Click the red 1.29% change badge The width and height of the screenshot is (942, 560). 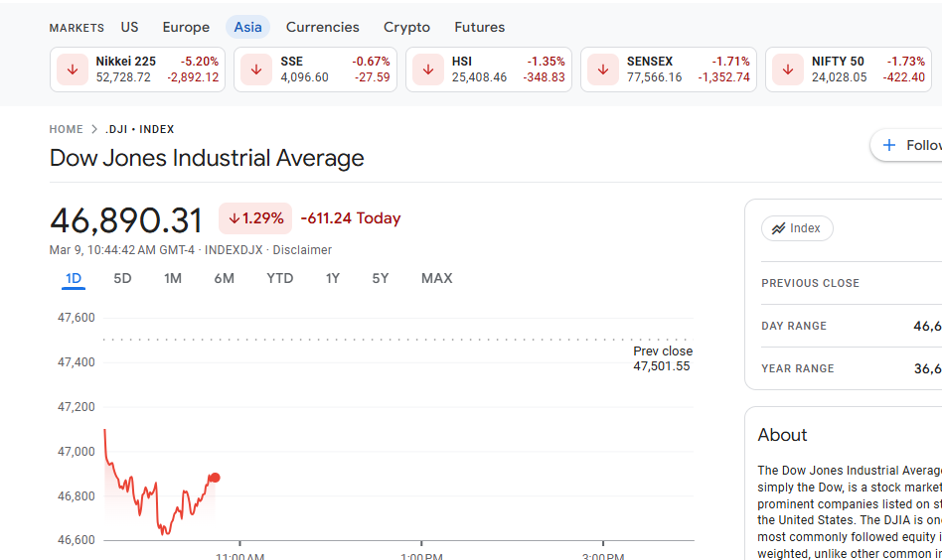click(255, 218)
